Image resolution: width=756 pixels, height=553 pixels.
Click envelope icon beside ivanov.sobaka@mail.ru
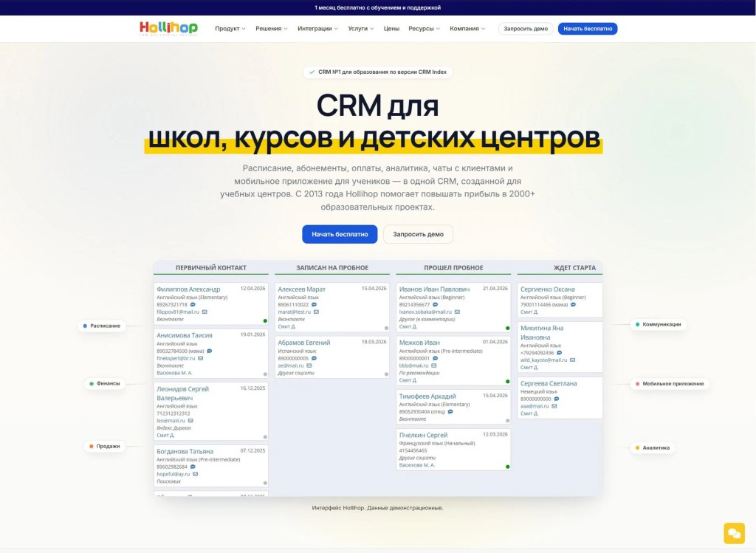(x=457, y=312)
